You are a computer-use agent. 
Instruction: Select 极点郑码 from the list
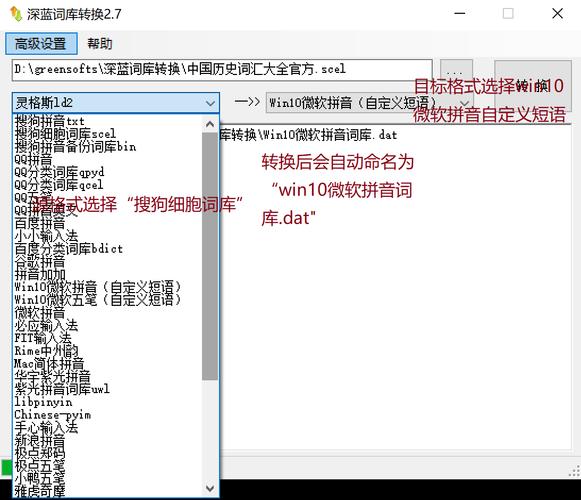tap(107, 453)
